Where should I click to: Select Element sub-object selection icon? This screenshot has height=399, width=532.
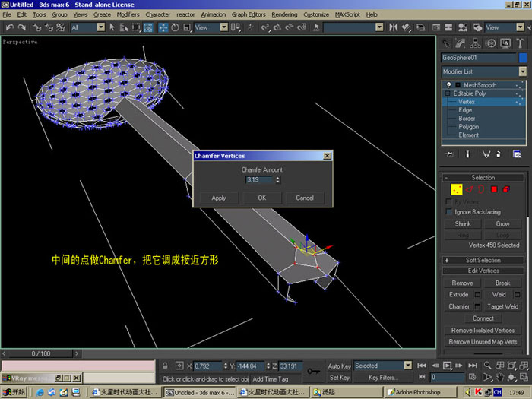click(x=506, y=189)
